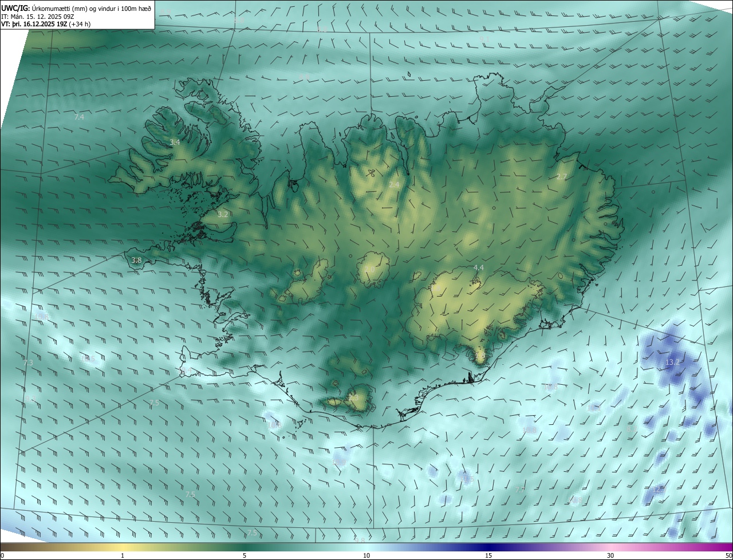Click the 2.4 value in north Iceland
Image resolution: width=733 pixels, height=560 pixels.
coord(394,184)
